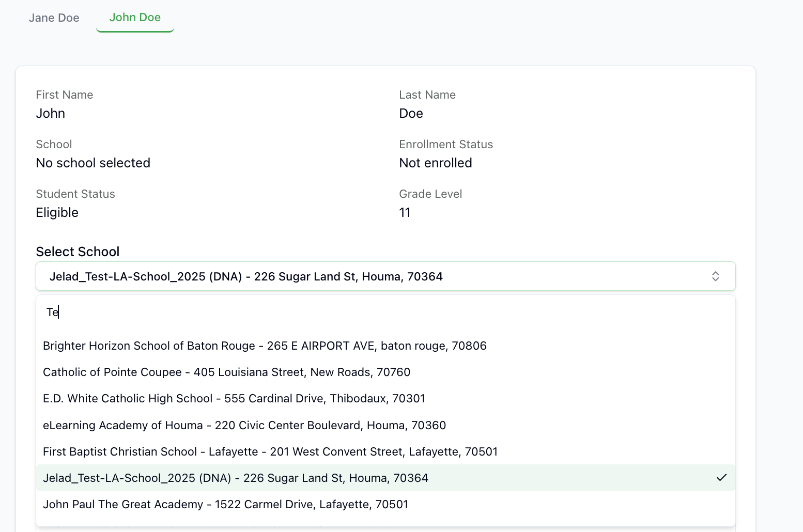Select the John Doe tab
The height and width of the screenshot is (532, 803).
[x=135, y=18]
